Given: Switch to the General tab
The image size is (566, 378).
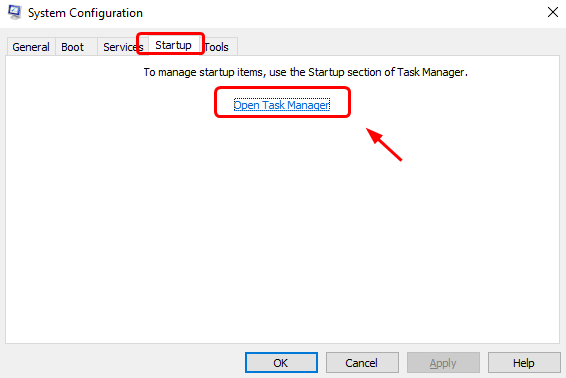Looking at the screenshot, I should click(x=31, y=47).
